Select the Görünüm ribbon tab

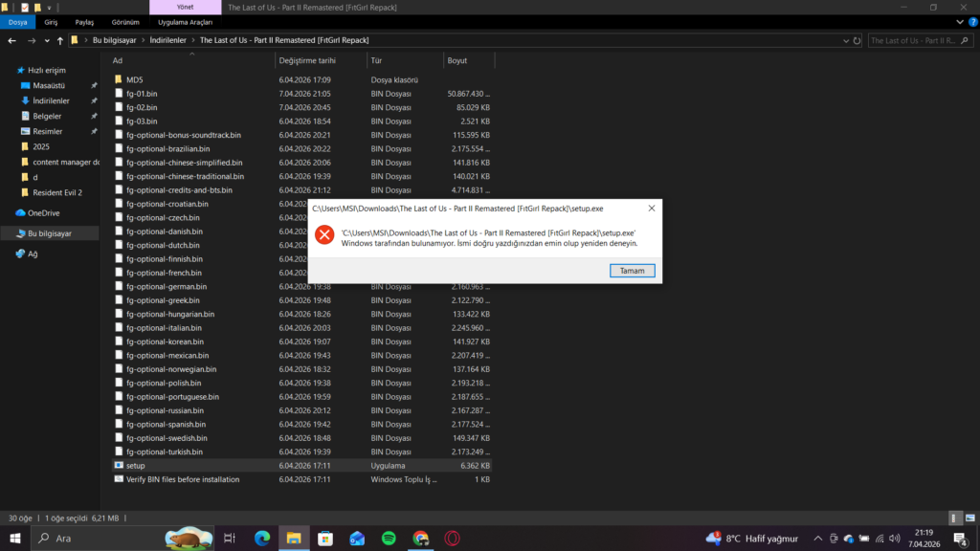125,22
